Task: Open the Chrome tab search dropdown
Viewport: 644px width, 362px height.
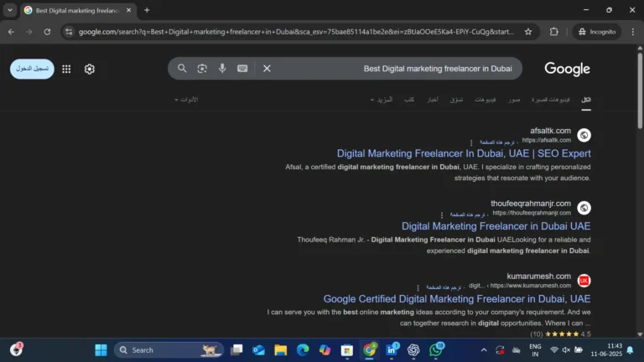Action: pos(10,10)
